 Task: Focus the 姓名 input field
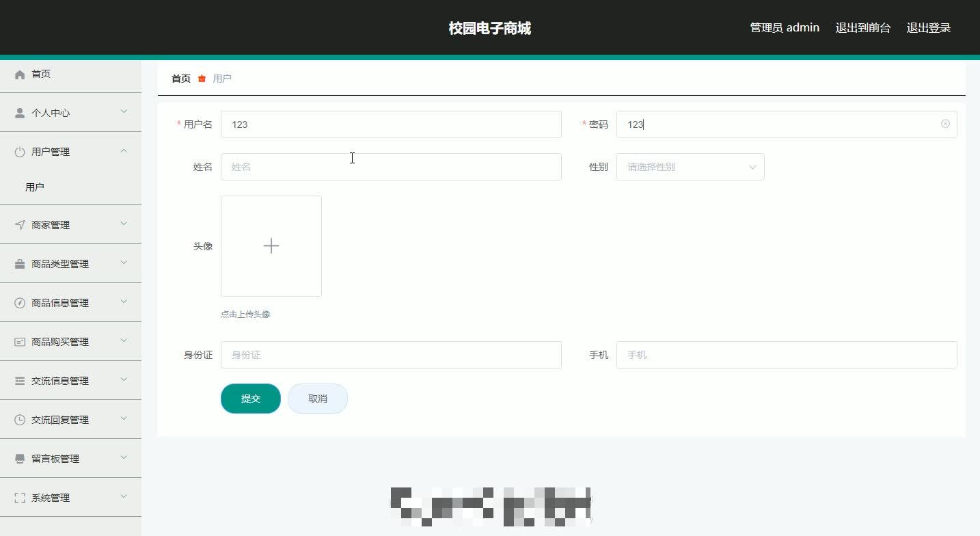click(x=391, y=167)
